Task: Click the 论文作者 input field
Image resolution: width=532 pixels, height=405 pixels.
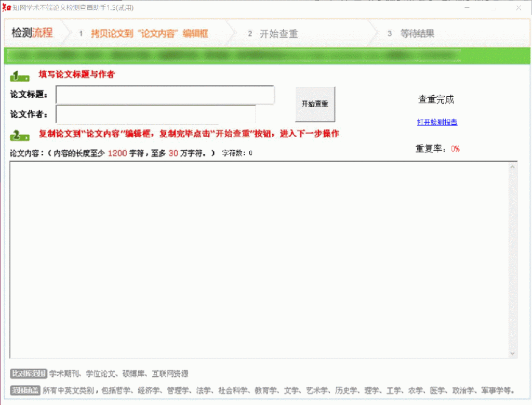Action: [x=156, y=114]
